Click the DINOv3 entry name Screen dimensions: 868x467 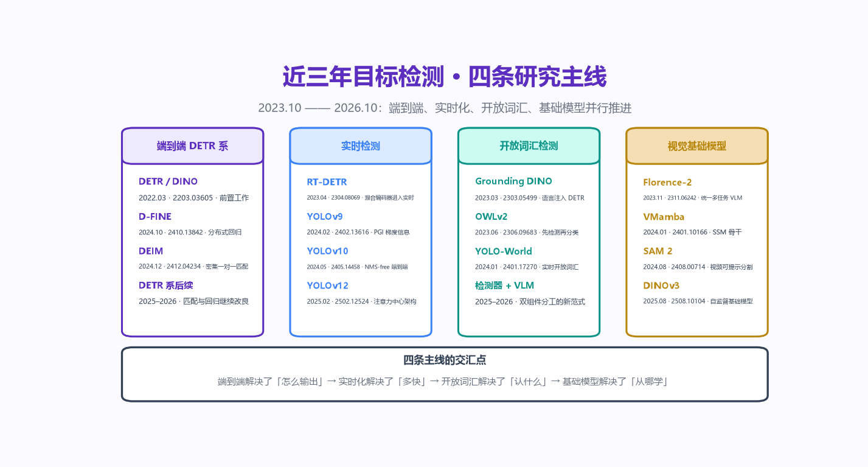[x=661, y=285]
